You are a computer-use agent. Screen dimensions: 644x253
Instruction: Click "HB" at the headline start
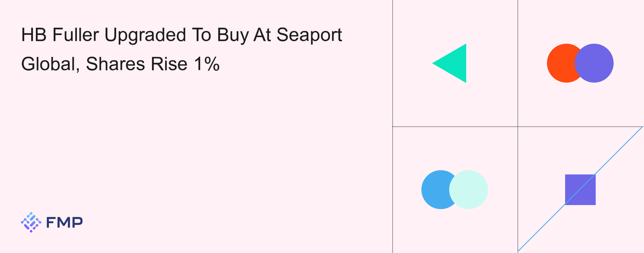pos(34,35)
